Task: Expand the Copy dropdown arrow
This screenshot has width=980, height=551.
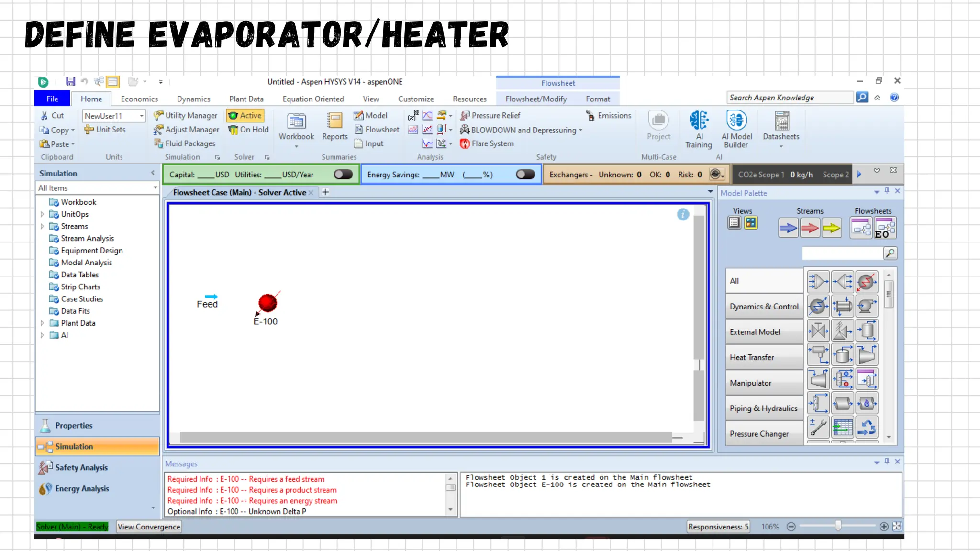Action: pyautogui.click(x=73, y=130)
